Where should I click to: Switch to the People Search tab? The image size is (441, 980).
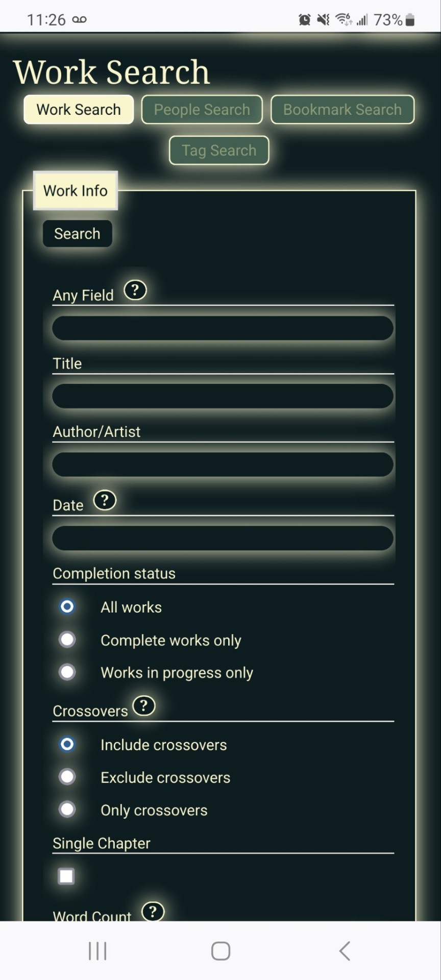pos(202,110)
